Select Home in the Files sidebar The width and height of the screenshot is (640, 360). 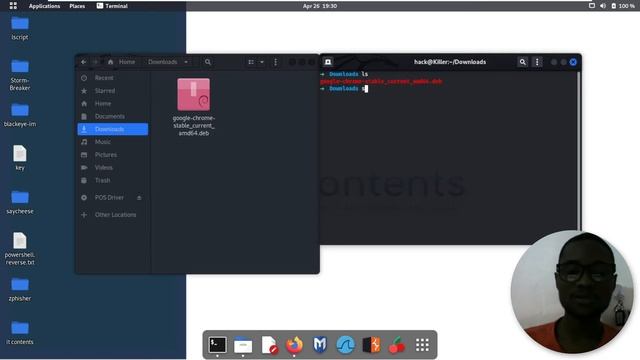click(113, 103)
